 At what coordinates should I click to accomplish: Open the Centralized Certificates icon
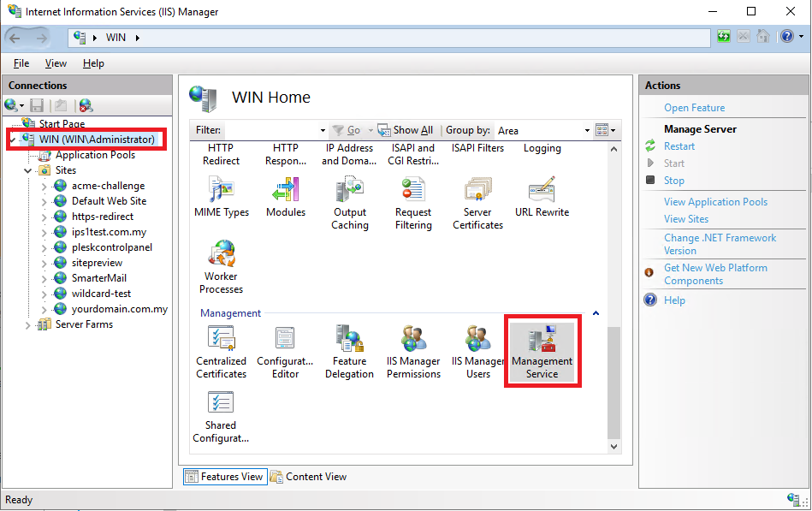(221, 352)
